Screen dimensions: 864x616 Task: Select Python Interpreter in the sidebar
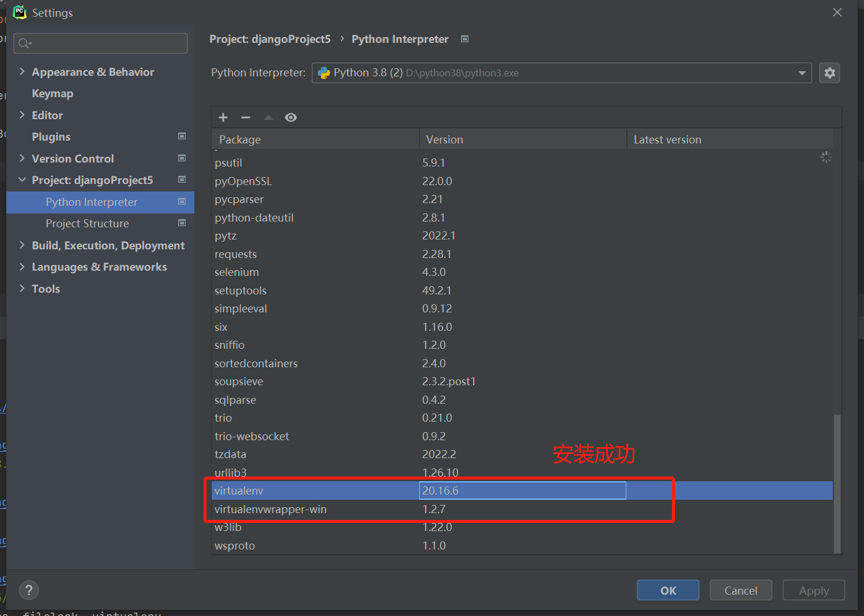(x=101, y=202)
